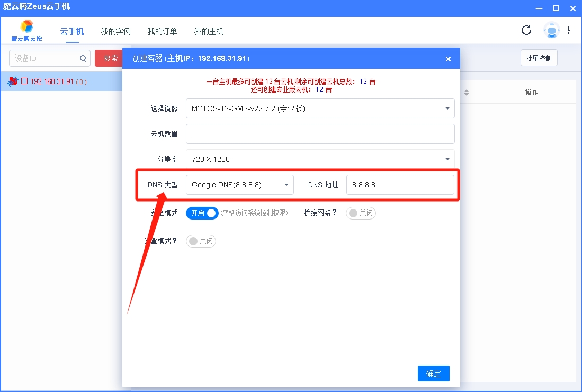Screen dimensions: 582x392
Task: Open the three-dot more options menu
Action: (569, 30)
